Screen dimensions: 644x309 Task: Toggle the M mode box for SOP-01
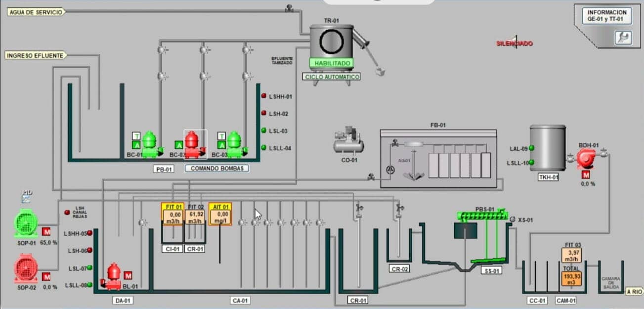[x=46, y=231]
